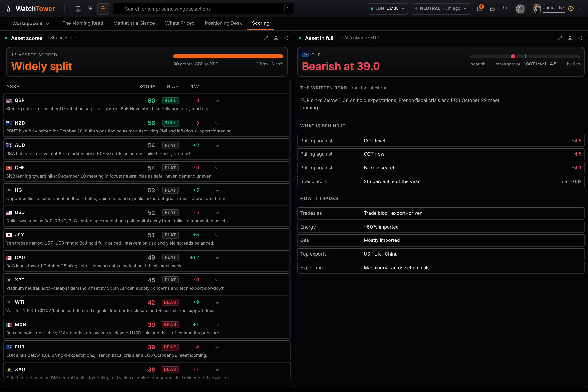Viewport: 588px width, 392px height.
Task: Expand the AUD row chevron
Action: [x=217, y=145]
